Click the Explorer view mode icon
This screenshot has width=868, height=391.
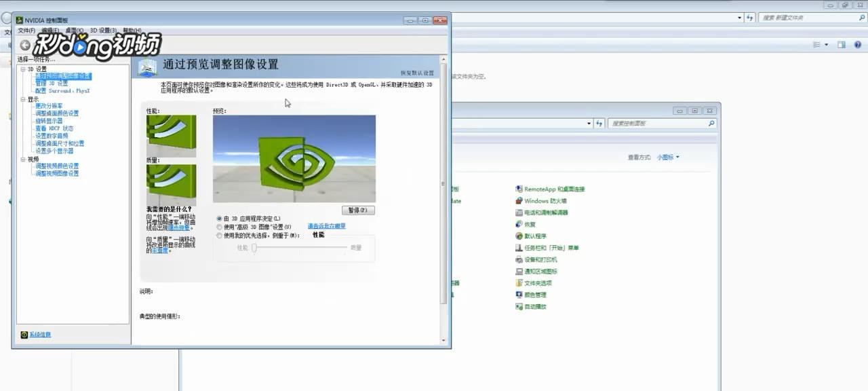pyautogui.click(x=816, y=45)
